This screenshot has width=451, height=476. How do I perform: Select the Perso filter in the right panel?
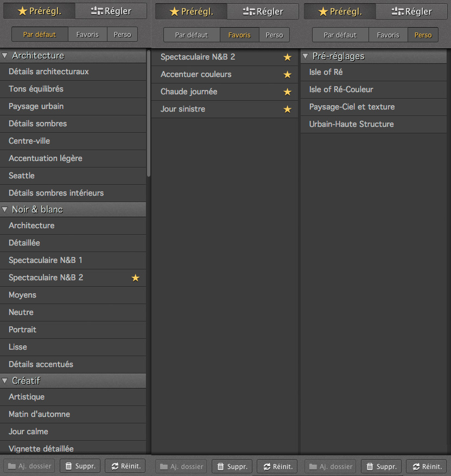point(423,35)
